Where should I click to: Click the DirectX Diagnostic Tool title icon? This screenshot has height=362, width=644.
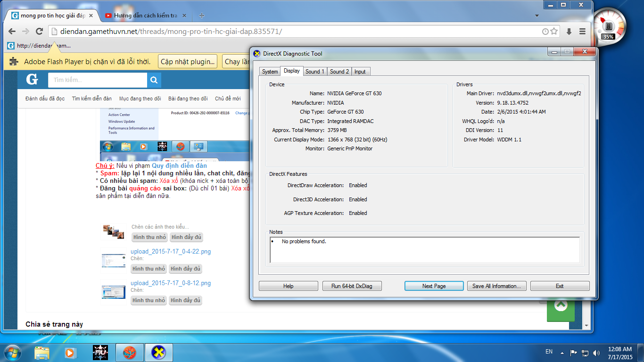coord(257,54)
